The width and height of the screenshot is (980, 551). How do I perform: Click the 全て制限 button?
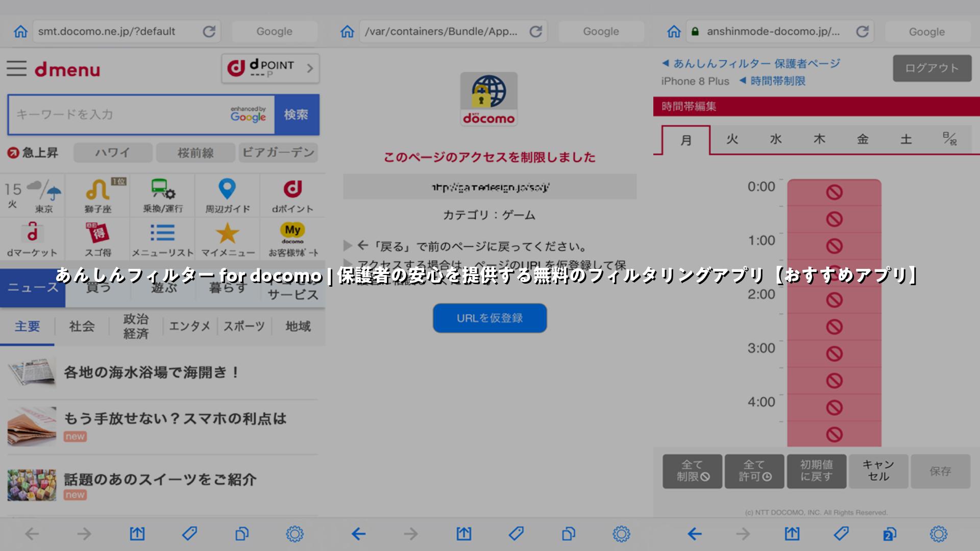click(x=693, y=471)
